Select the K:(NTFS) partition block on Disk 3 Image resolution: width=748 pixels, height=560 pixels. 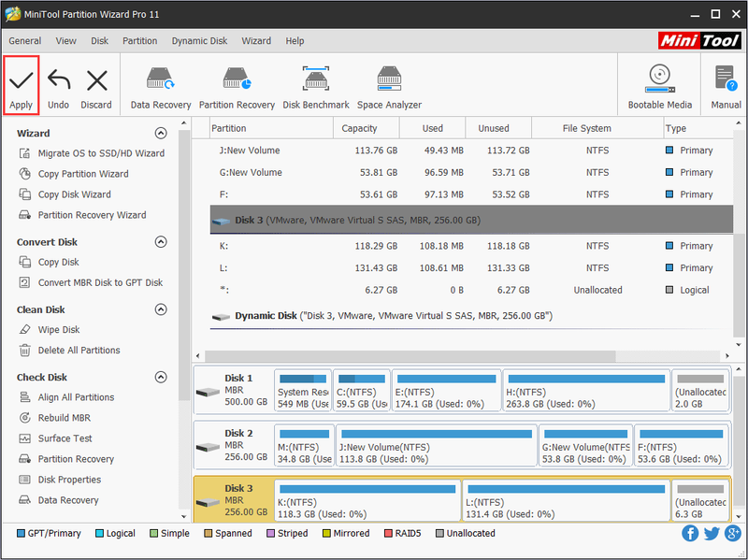coord(367,501)
